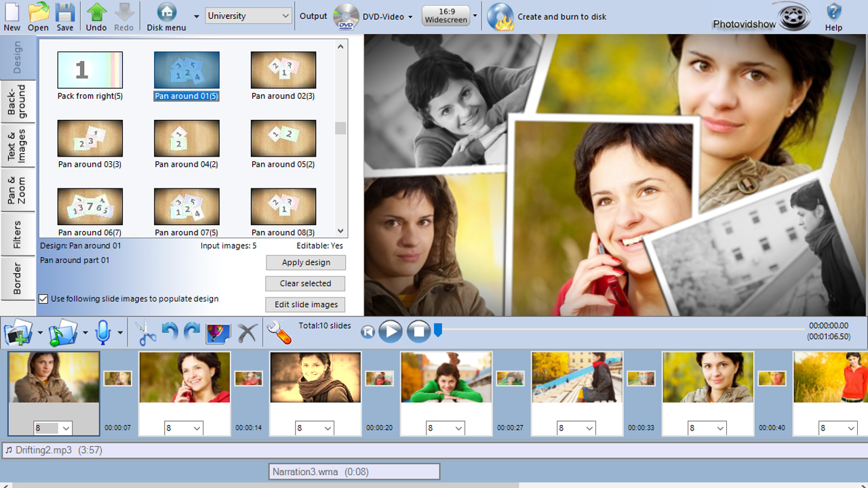Save the current project

click(x=64, y=16)
